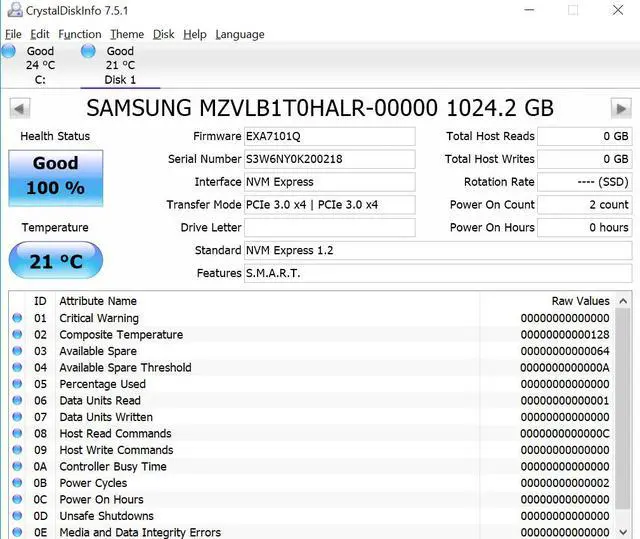640x539 pixels.
Task: Click the Firmware value field
Action: click(329, 136)
